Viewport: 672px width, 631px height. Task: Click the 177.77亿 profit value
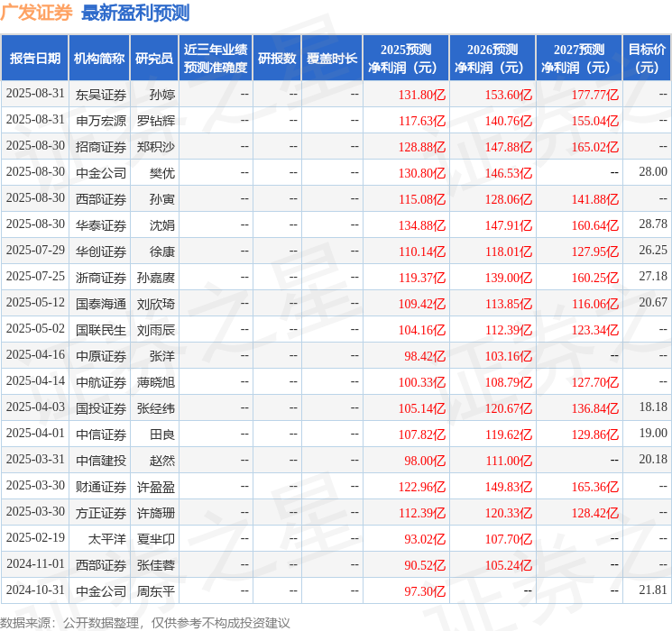click(x=595, y=95)
